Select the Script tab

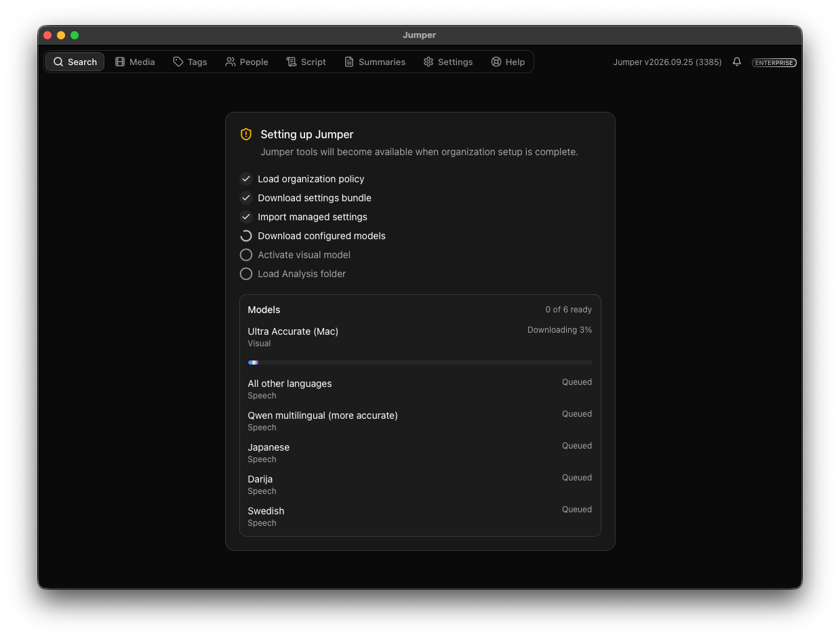coord(306,62)
